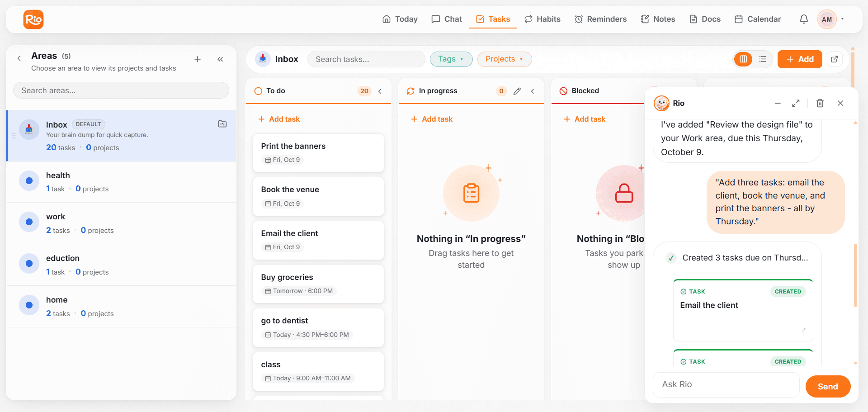Click the Ask Rio input
Viewport: 868px width, 412px height.
[726, 384]
